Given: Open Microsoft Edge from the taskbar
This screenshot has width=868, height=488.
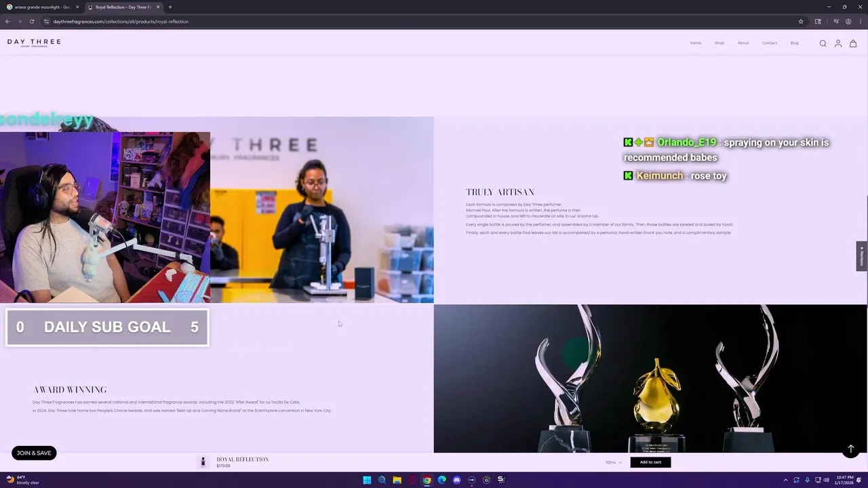Looking at the screenshot, I should [441, 480].
